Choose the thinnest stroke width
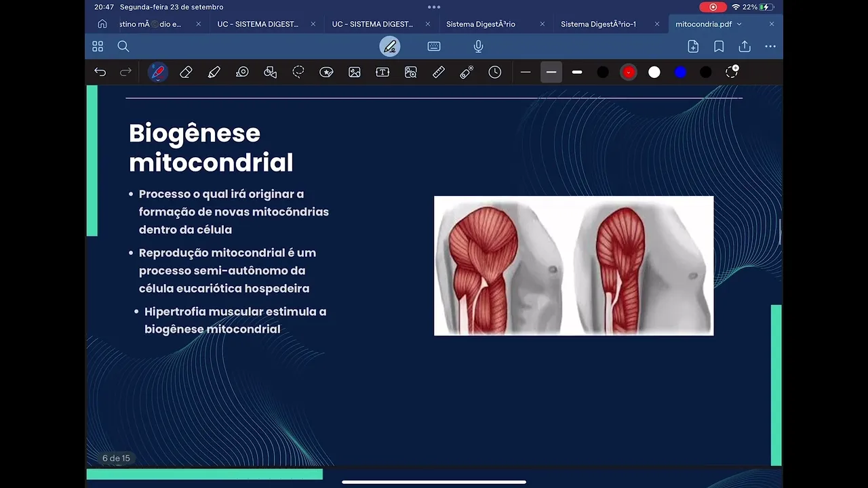This screenshot has height=488, width=868. click(x=526, y=72)
